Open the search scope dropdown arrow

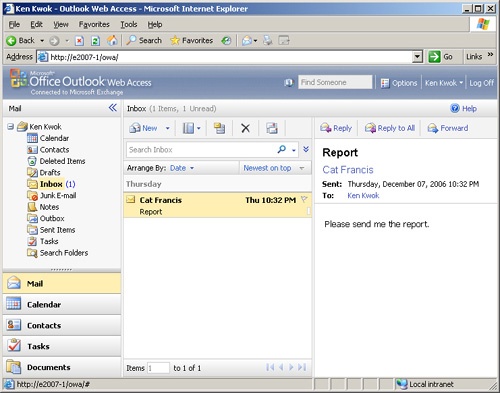(x=294, y=150)
